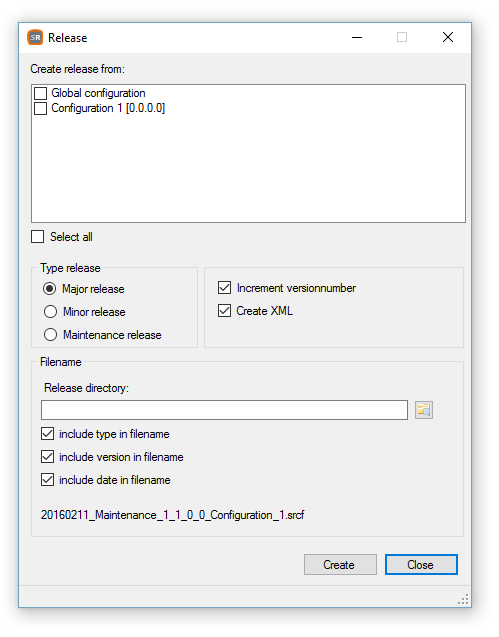Check the Configuration 1 [0.0.0.0] checkbox

tap(40, 108)
